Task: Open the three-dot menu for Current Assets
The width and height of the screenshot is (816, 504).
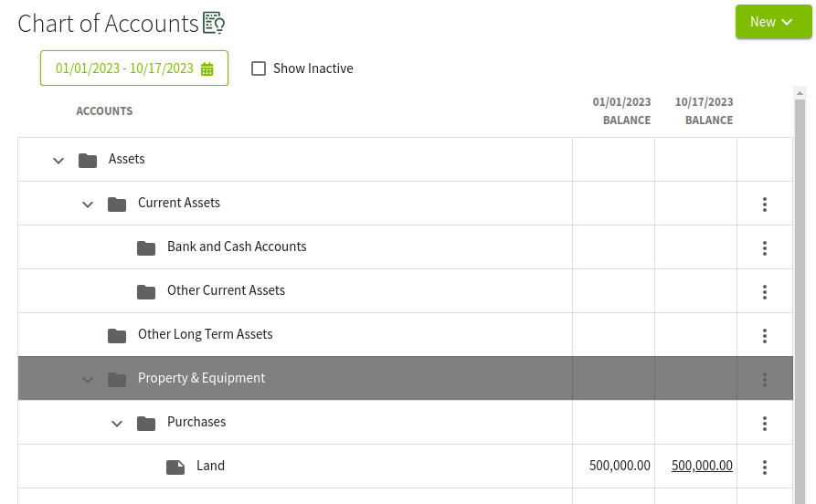Action: pyautogui.click(x=765, y=205)
